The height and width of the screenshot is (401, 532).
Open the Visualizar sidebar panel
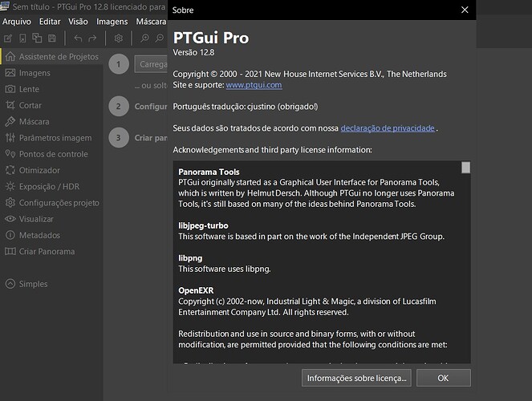coord(52,219)
